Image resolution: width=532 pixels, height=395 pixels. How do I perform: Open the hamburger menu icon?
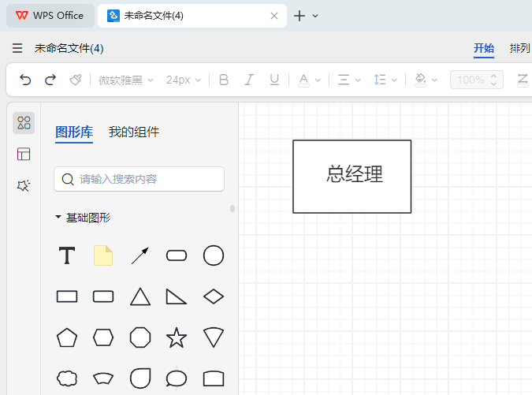click(x=17, y=48)
